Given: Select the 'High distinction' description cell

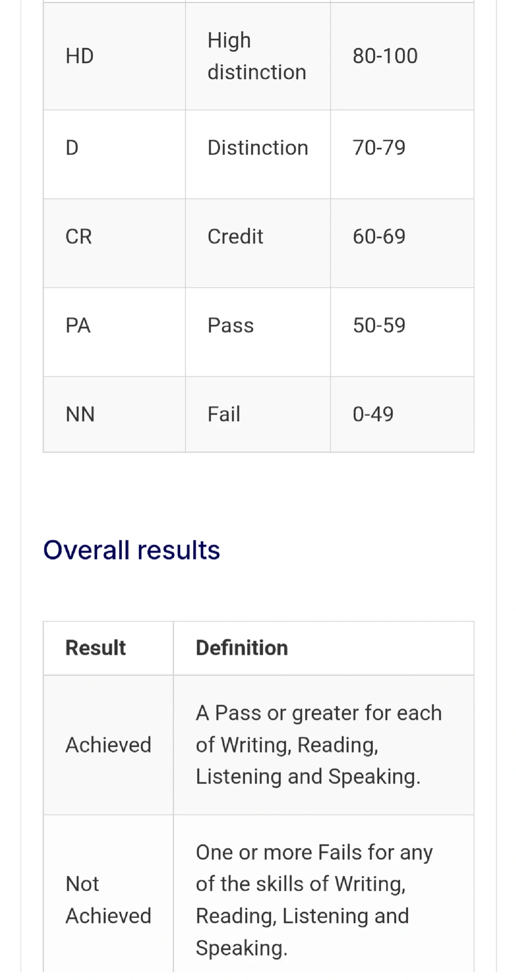Looking at the screenshot, I should click(258, 56).
